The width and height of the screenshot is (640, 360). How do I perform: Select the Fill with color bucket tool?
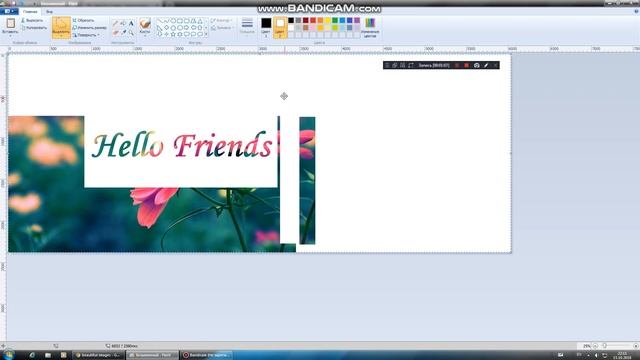(123, 23)
